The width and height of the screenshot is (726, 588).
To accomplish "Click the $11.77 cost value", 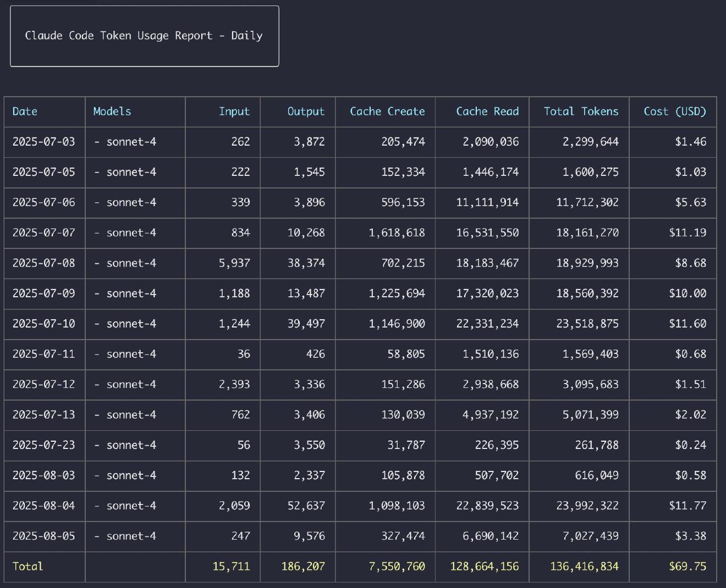I will 687,506.
